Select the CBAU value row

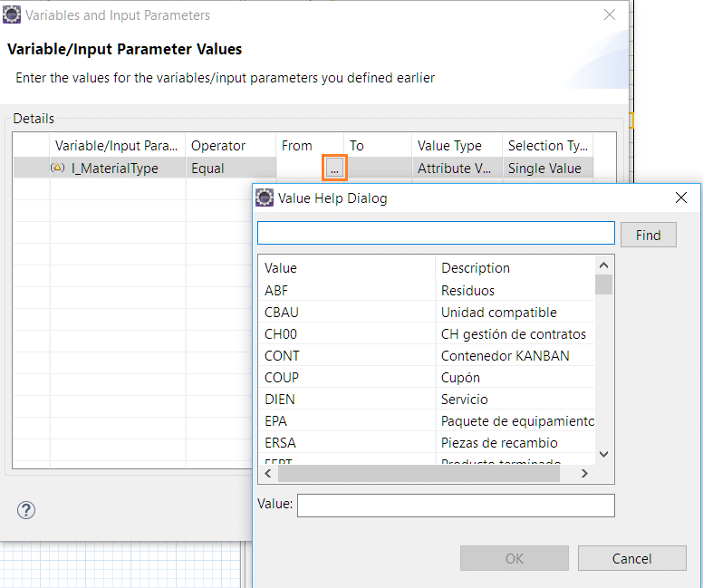[x=344, y=313]
